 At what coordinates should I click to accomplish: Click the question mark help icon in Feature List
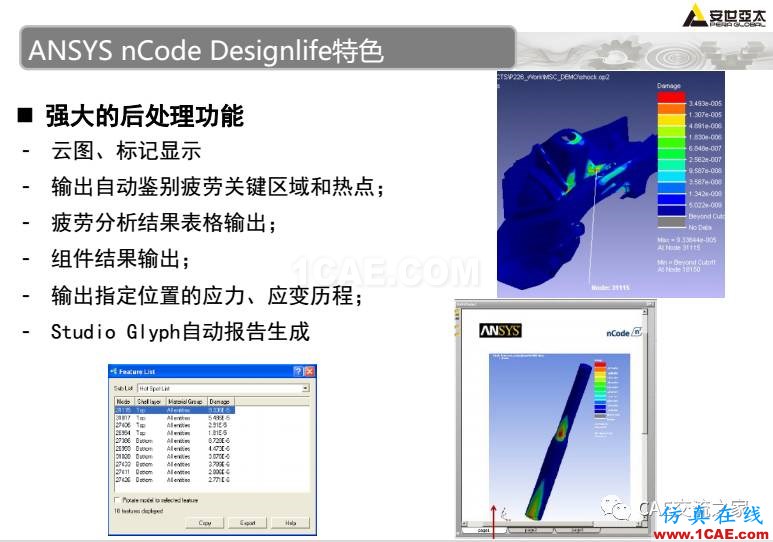tap(298, 371)
